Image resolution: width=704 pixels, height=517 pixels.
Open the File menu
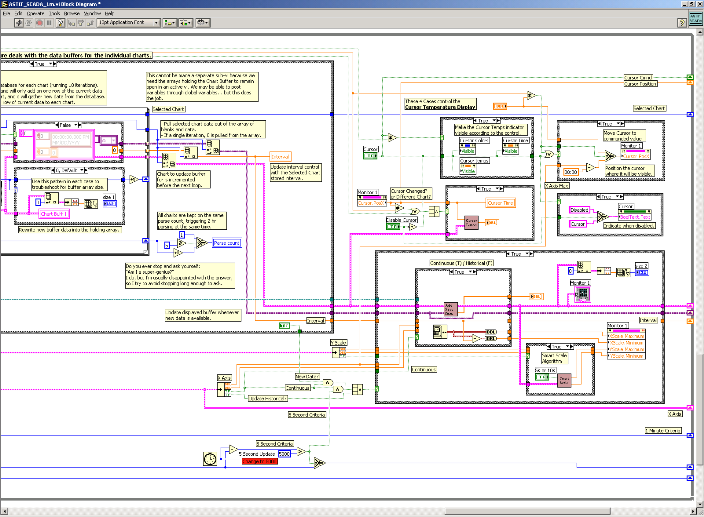pos(6,12)
